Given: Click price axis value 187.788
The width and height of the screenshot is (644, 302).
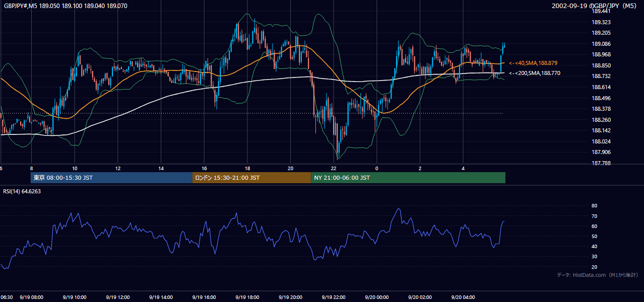Looking at the screenshot, I should (x=601, y=163).
